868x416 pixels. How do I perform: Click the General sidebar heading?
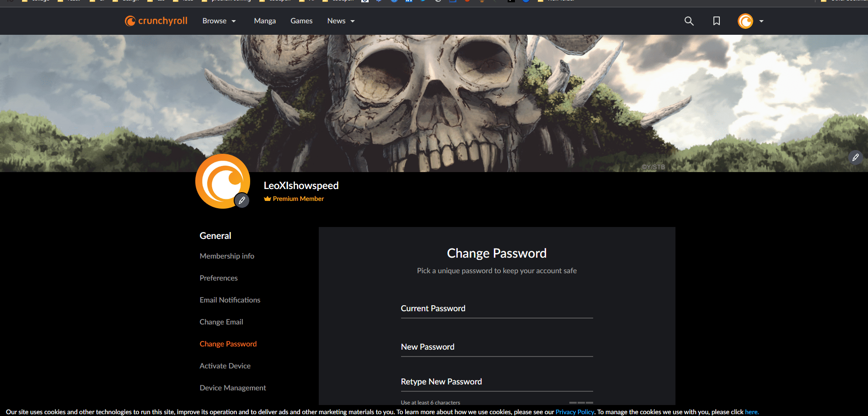point(215,236)
